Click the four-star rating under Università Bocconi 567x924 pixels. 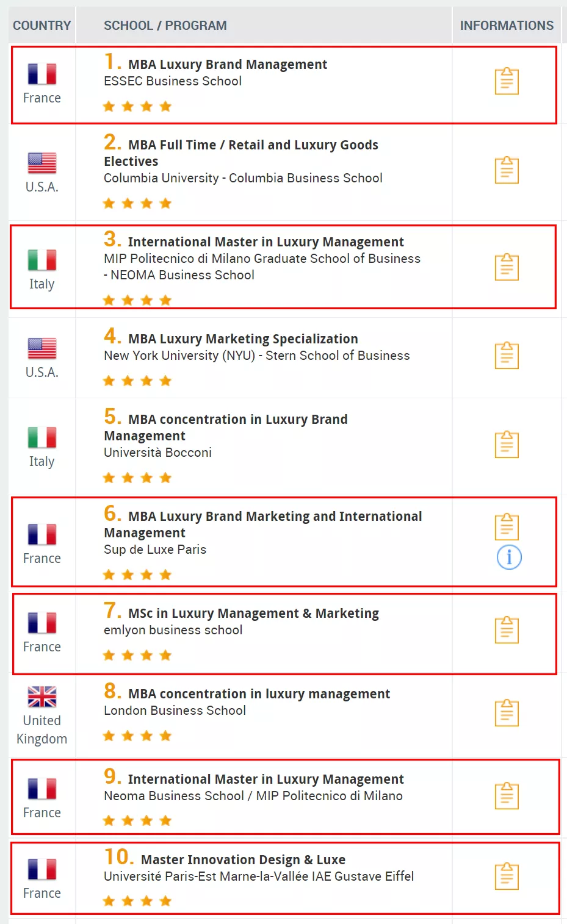click(x=137, y=478)
